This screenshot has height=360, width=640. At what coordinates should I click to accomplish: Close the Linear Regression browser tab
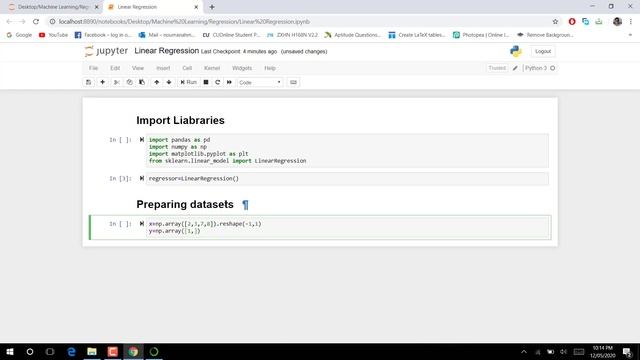tap(196, 7)
